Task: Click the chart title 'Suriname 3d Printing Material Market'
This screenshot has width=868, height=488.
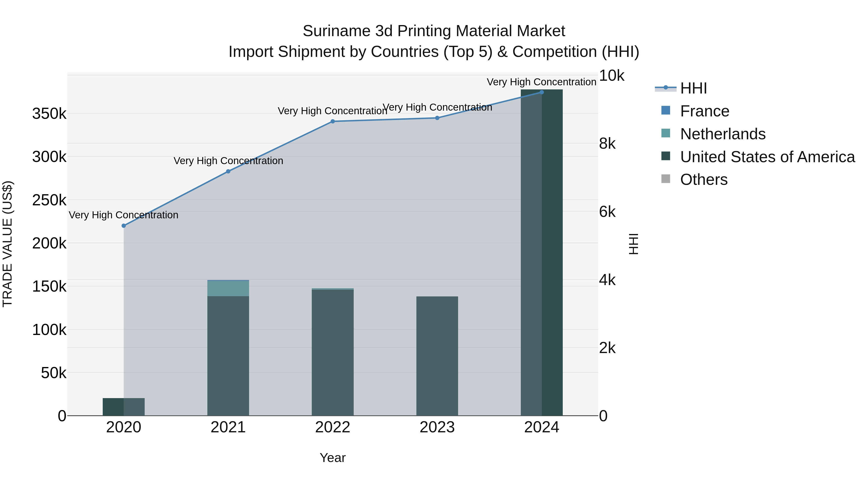Action: click(434, 31)
